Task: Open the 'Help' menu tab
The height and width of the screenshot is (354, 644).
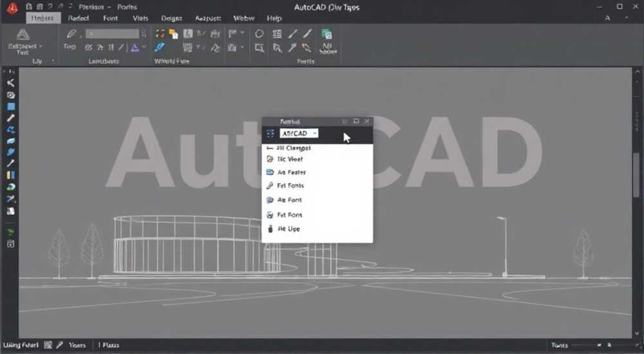Action: tap(274, 18)
